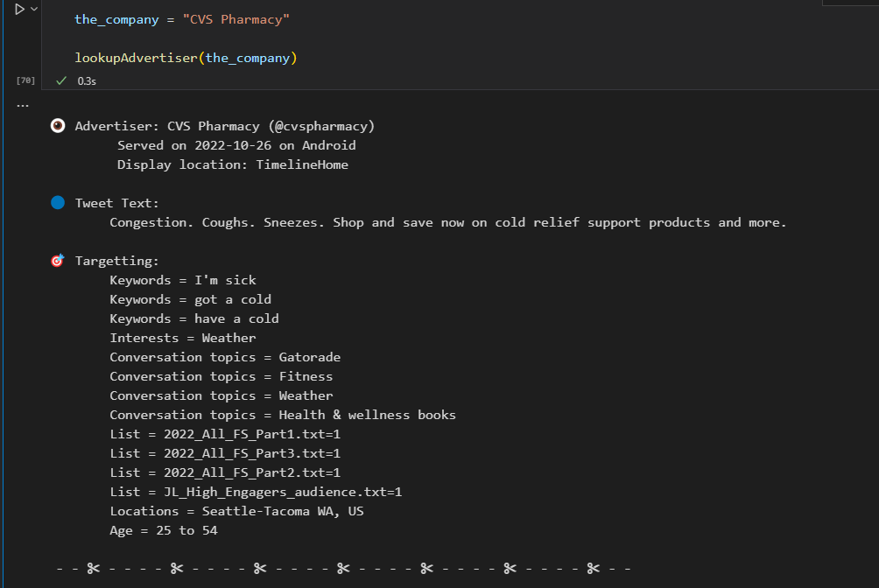Run the notebook cell with the play icon
879x588 pixels.
(x=19, y=9)
